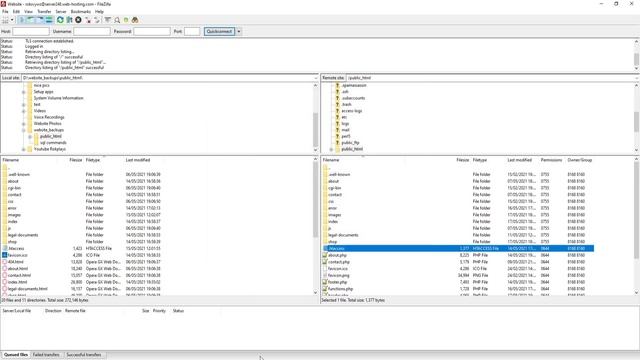640x360 pixels.
Task: Select remote functions.php file icon
Action: (x=325, y=289)
